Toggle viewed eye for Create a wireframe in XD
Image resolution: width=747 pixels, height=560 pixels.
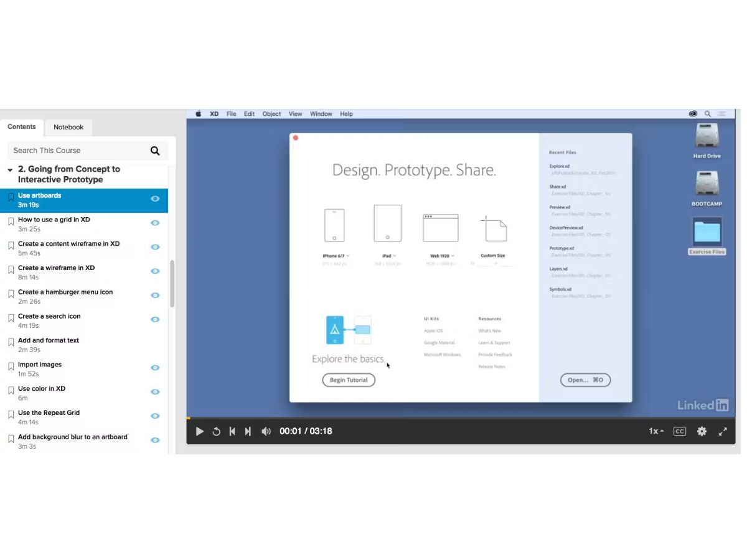pyautogui.click(x=155, y=271)
